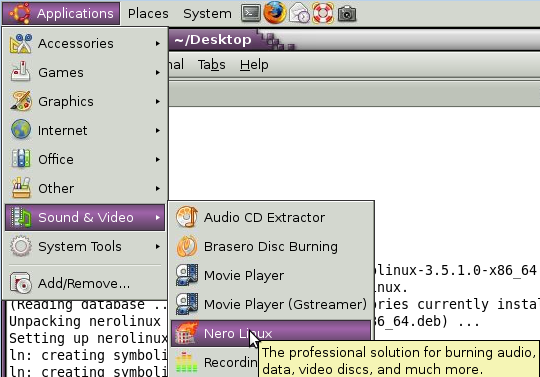Select Accessories menu label

click(76, 43)
